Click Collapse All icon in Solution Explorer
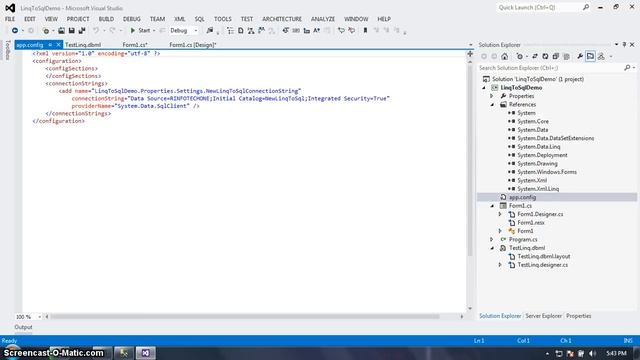The height and width of the screenshot is (360, 640). (x=556, y=56)
